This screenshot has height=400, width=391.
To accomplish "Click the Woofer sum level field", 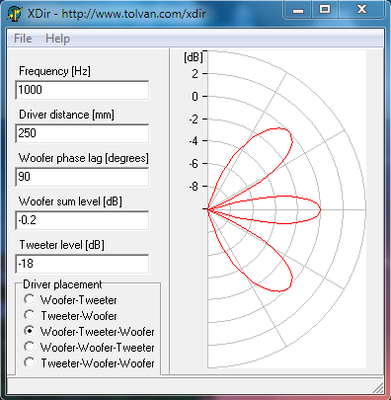I will (x=82, y=220).
